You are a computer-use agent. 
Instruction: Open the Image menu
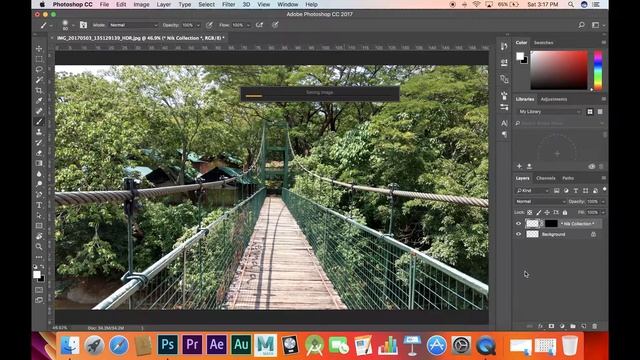pos(141,4)
